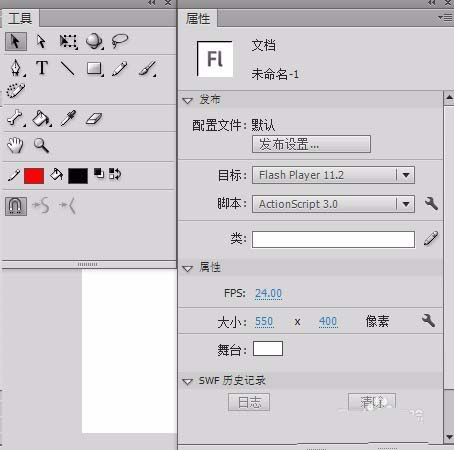This screenshot has width=454, height=450.
Task: Switch to the 工具 tab
Action: point(21,18)
